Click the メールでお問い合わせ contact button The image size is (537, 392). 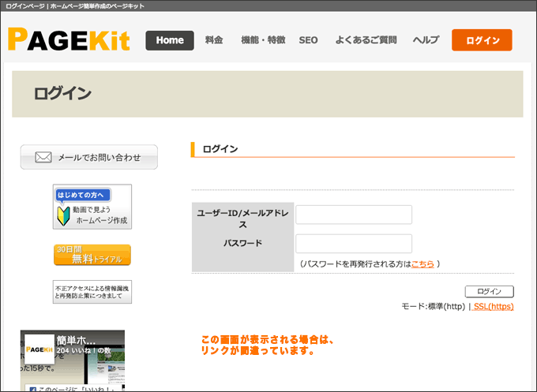[x=89, y=157]
